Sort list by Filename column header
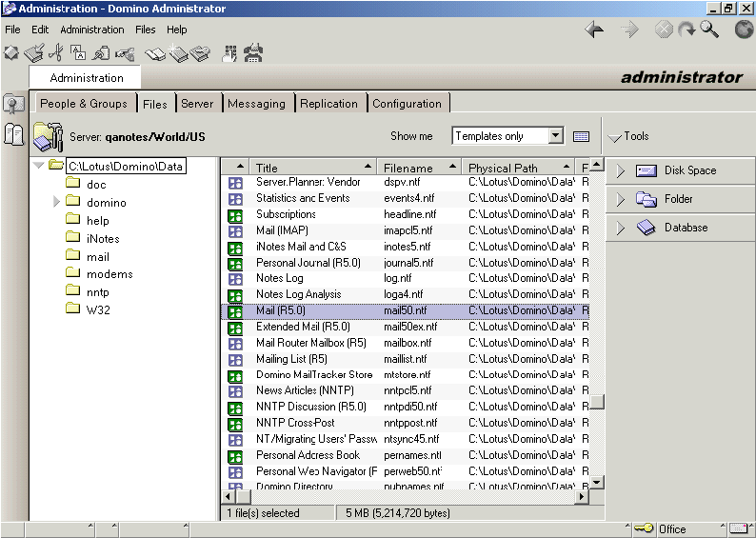 (x=408, y=168)
